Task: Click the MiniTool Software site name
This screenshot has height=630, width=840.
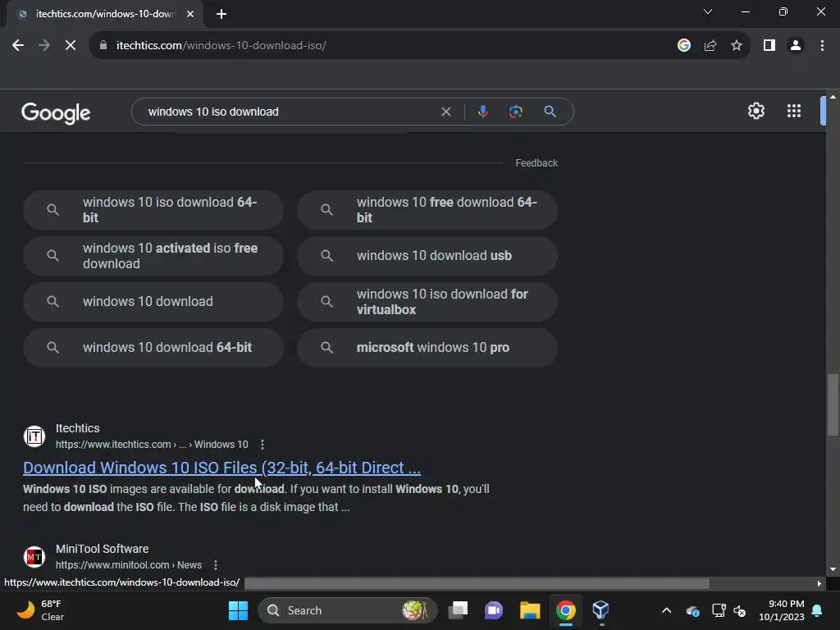Action: click(102, 549)
